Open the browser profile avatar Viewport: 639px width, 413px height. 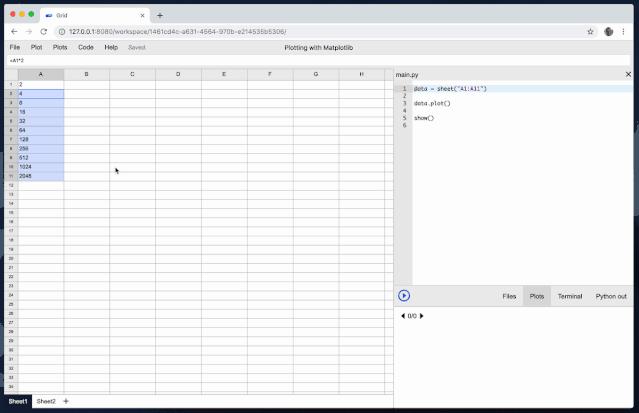point(608,31)
